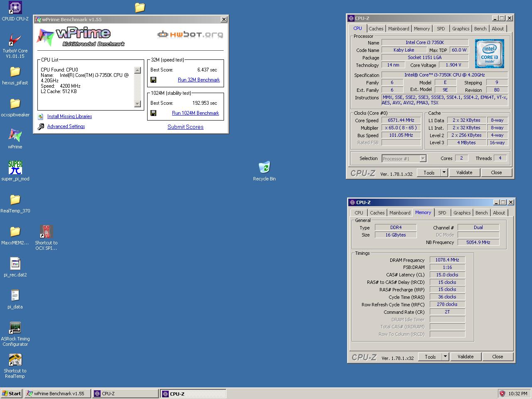Expand Tools dropdown arrow in lower CPU-Z

coord(445,357)
